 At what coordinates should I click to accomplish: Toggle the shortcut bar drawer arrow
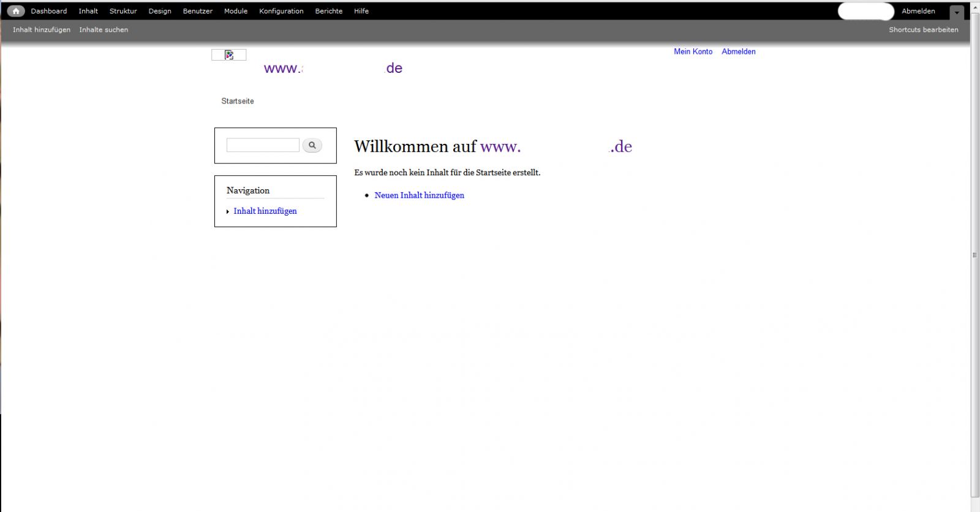tap(957, 12)
